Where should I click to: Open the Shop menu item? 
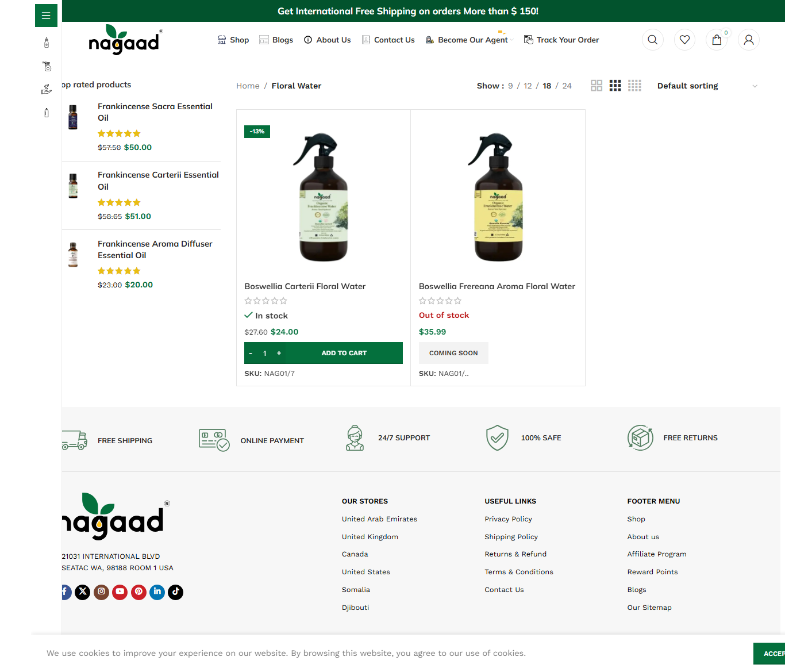[233, 40]
